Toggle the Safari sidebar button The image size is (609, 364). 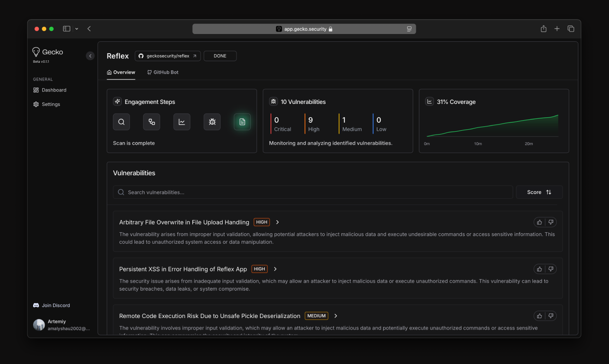tap(67, 29)
